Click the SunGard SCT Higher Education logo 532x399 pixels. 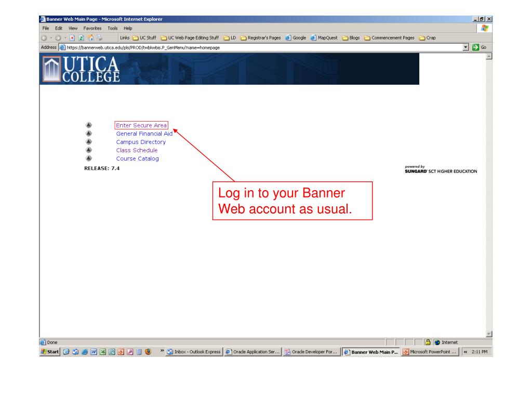(441, 169)
